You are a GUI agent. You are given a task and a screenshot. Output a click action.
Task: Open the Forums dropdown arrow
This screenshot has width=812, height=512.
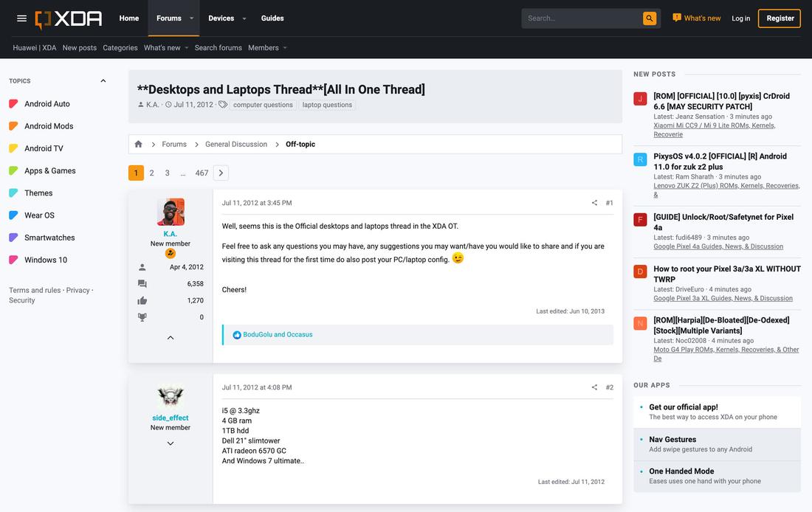pos(192,18)
